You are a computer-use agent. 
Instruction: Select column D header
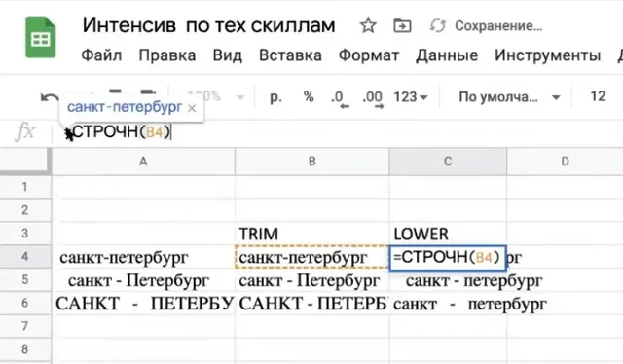click(x=565, y=162)
